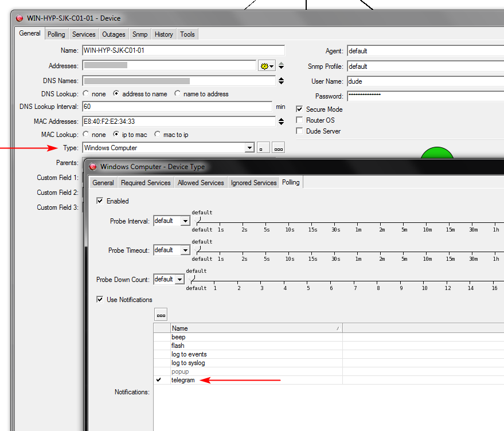Click inside the Password input field
The height and width of the screenshot is (431, 504).
(x=401, y=96)
